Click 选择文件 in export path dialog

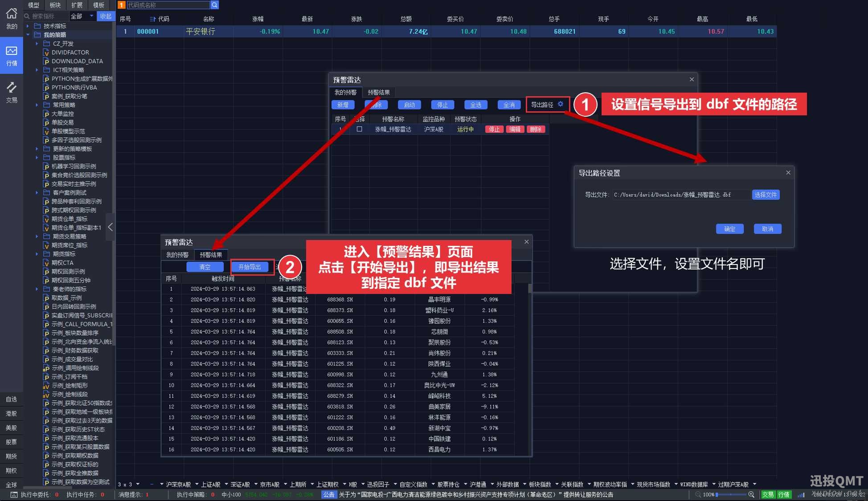tap(765, 195)
